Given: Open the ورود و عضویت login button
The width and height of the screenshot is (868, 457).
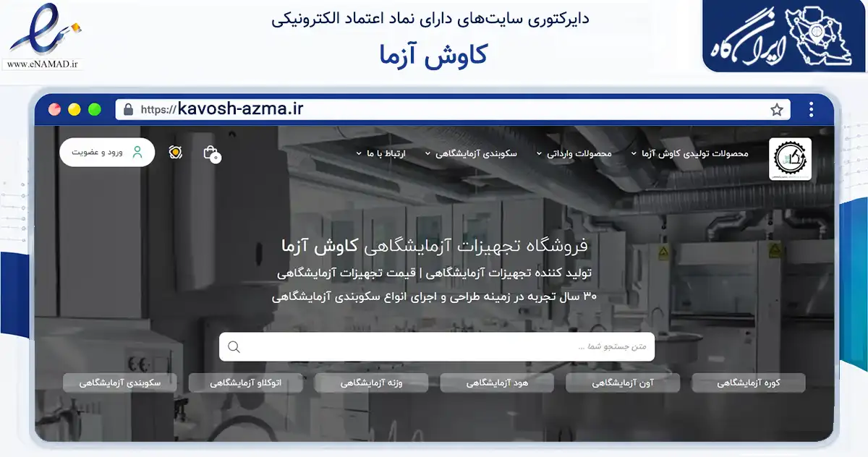Looking at the screenshot, I should (107, 153).
